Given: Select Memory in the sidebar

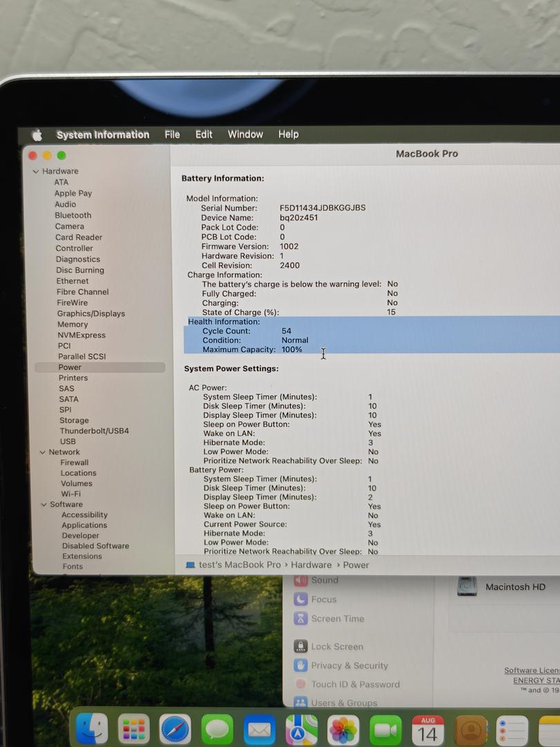Looking at the screenshot, I should (73, 324).
